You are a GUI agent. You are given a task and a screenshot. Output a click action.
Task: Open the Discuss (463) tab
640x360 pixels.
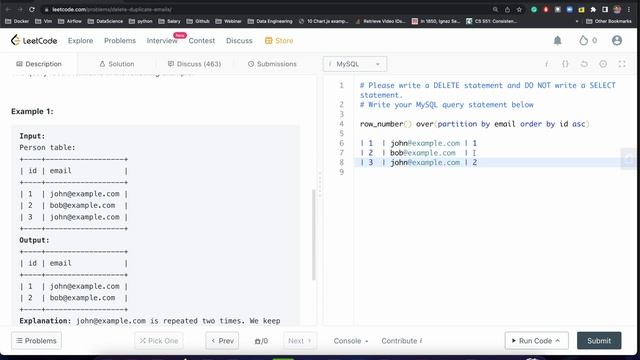pyautogui.click(x=194, y=64)
